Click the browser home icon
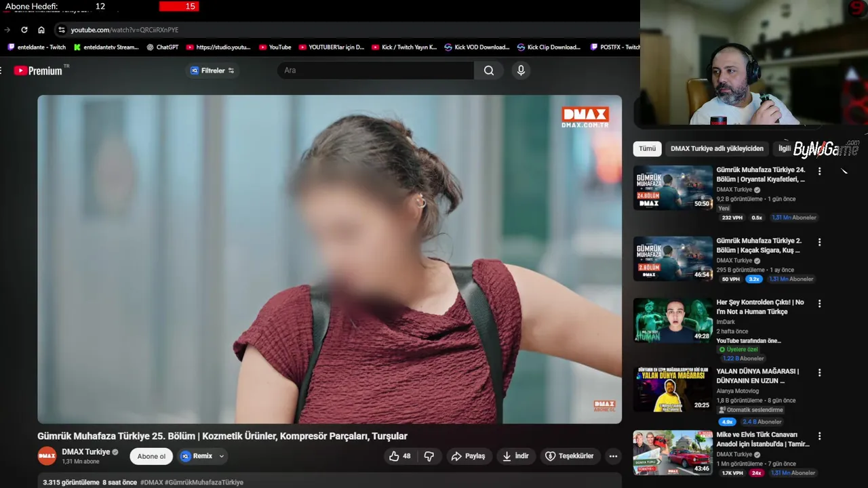The height and width of the screenshot is (488, 868). (x=41, y=30)
